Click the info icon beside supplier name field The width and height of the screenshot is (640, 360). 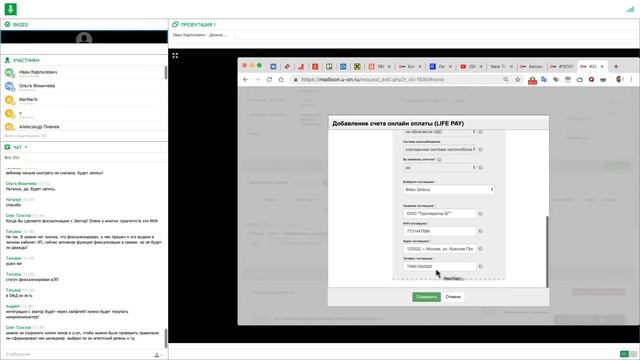tap(481, 213)
